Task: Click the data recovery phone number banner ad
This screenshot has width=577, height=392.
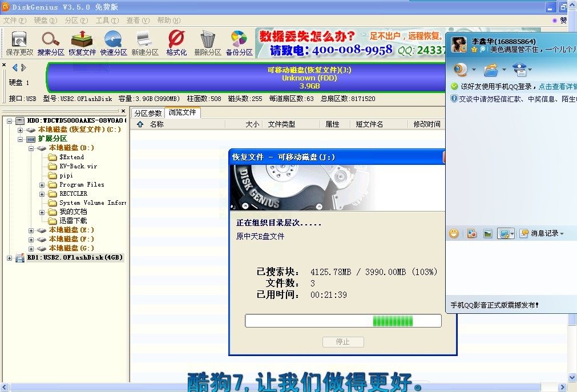Action: tap(350, 43)
